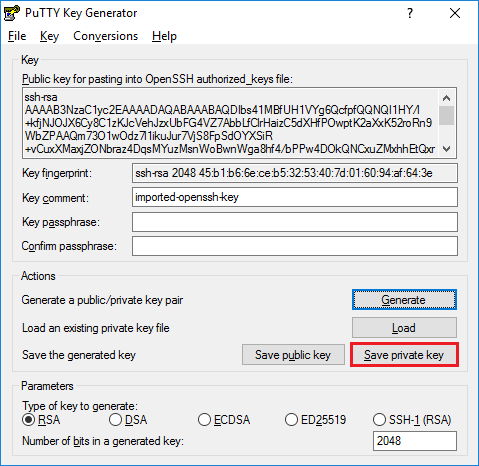Click the public key scrollbar up arrow
This screenshot has height=466, width=479.
(446, 98)
